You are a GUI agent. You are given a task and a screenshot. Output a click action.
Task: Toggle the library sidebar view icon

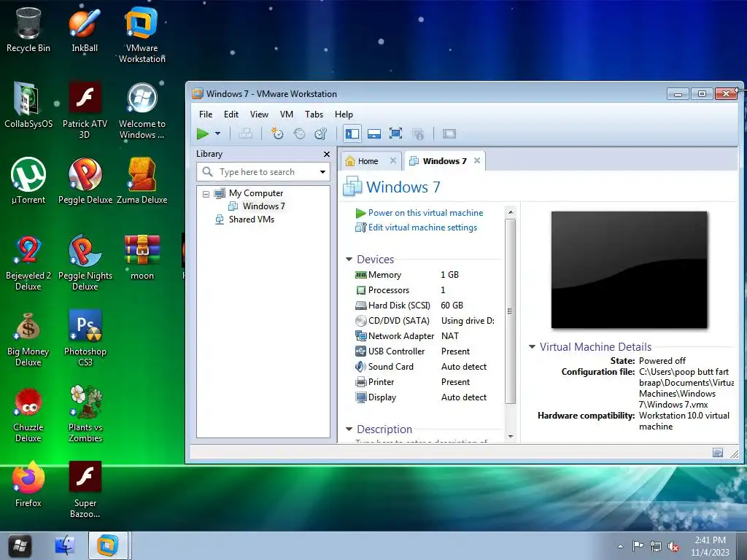click(x=352, y=134)
